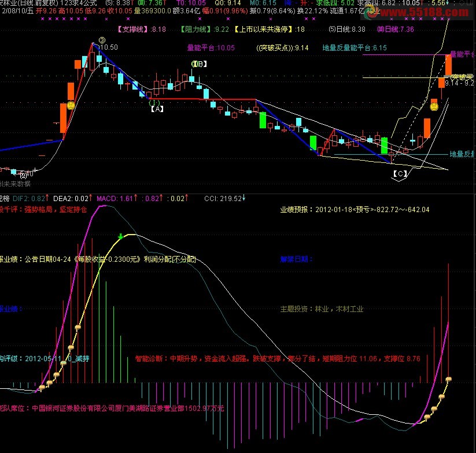
Task: Click the Q0: 9.14 value in the header
Action: (228, 3)
